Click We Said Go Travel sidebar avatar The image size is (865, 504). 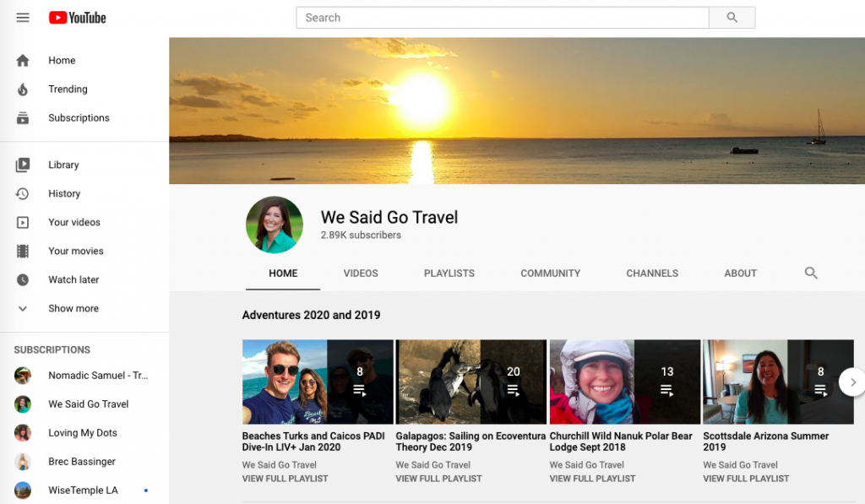[23, 404]
